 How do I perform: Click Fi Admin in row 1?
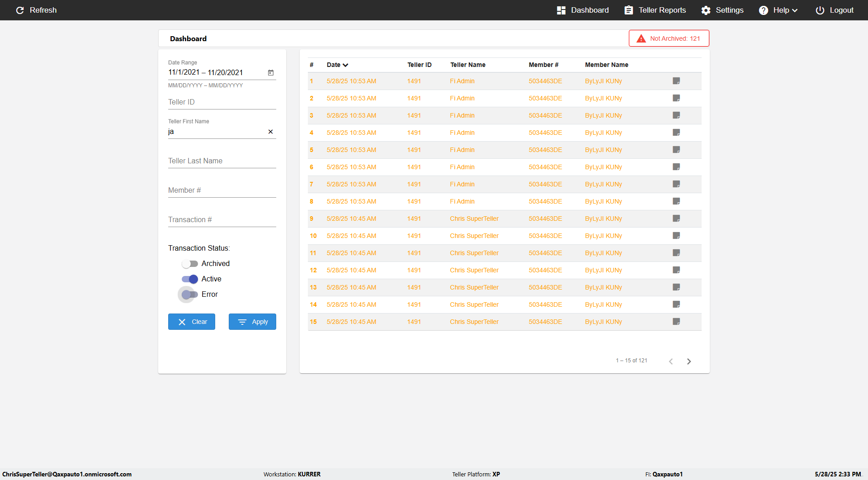[x=462, y=81]
